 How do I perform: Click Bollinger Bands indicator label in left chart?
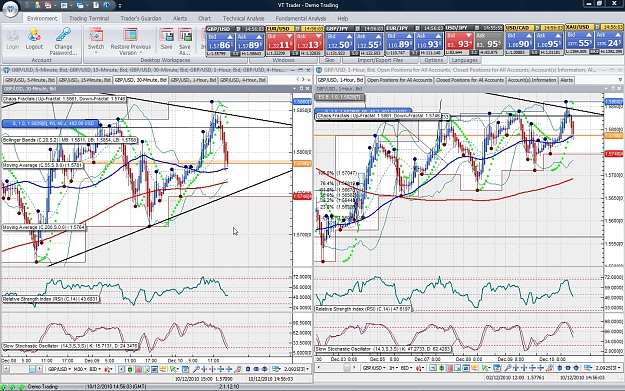point(69,140)
